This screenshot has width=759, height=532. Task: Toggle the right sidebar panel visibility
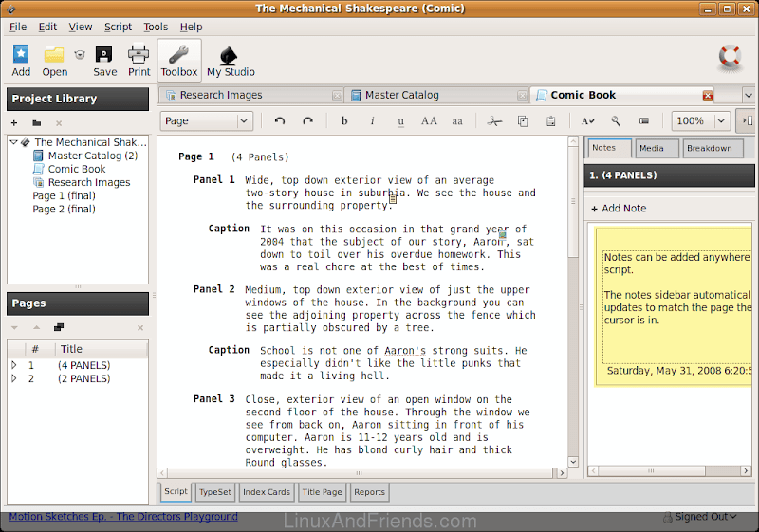point(747,121)
